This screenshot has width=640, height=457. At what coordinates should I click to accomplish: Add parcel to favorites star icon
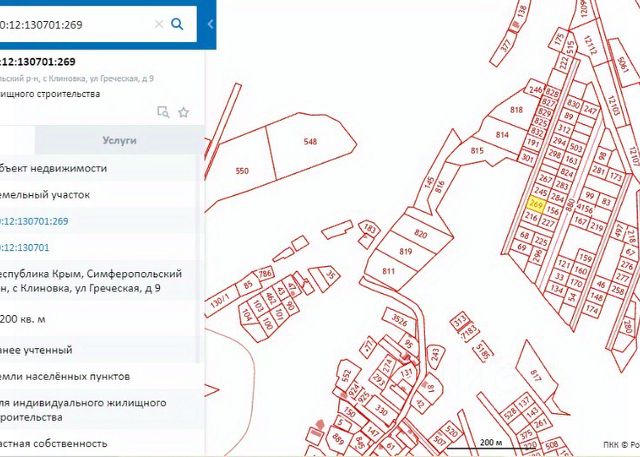pyautogui.click(x=184, y=112)
